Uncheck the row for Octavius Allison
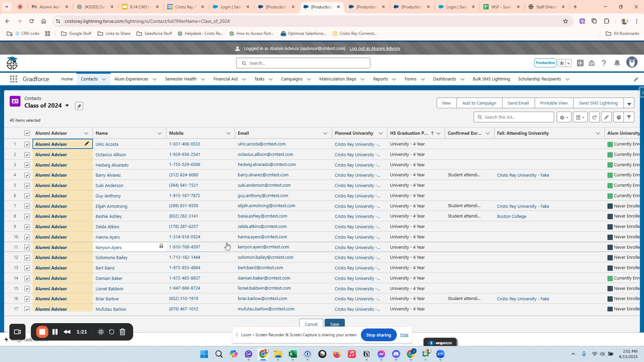The height and width of the screenshot is (362, 644). coord(27,155)
